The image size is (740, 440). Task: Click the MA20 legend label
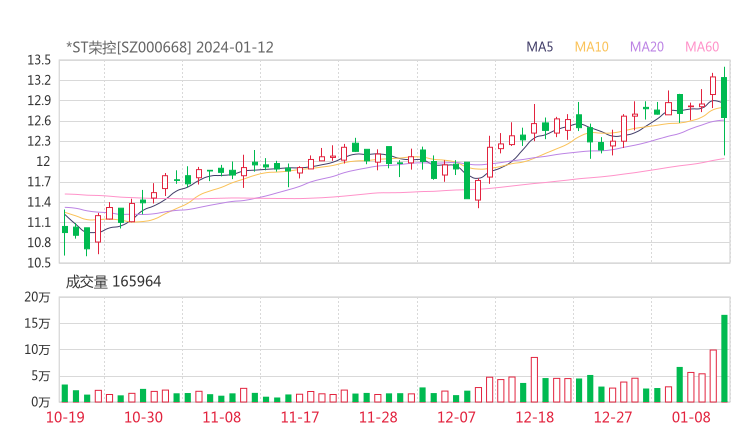click(x=647, y=47)
